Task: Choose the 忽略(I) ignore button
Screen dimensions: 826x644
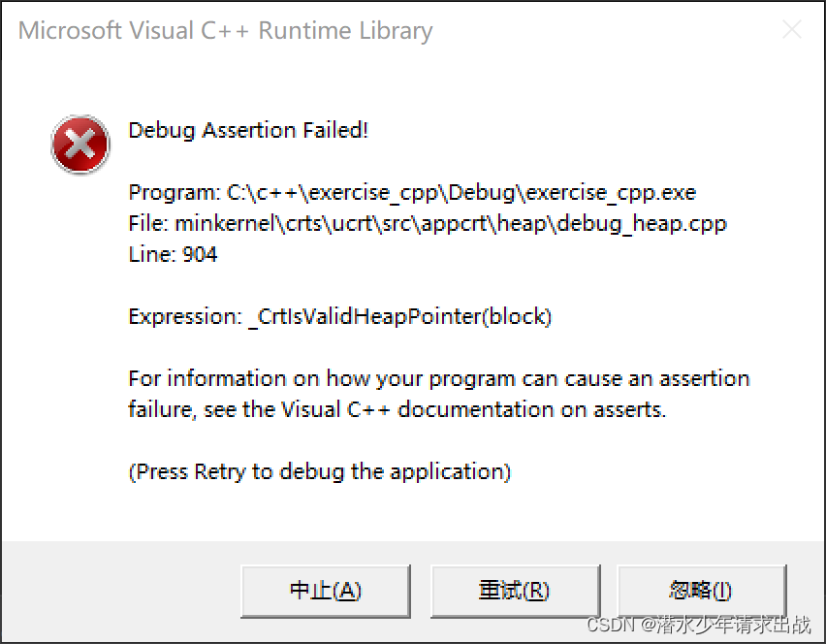Action: 701,590
